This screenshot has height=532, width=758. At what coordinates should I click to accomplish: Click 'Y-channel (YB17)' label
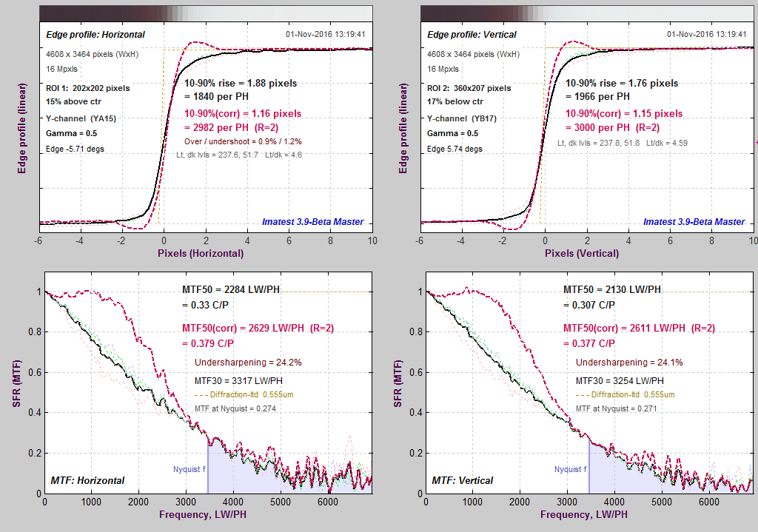[462, 119]
